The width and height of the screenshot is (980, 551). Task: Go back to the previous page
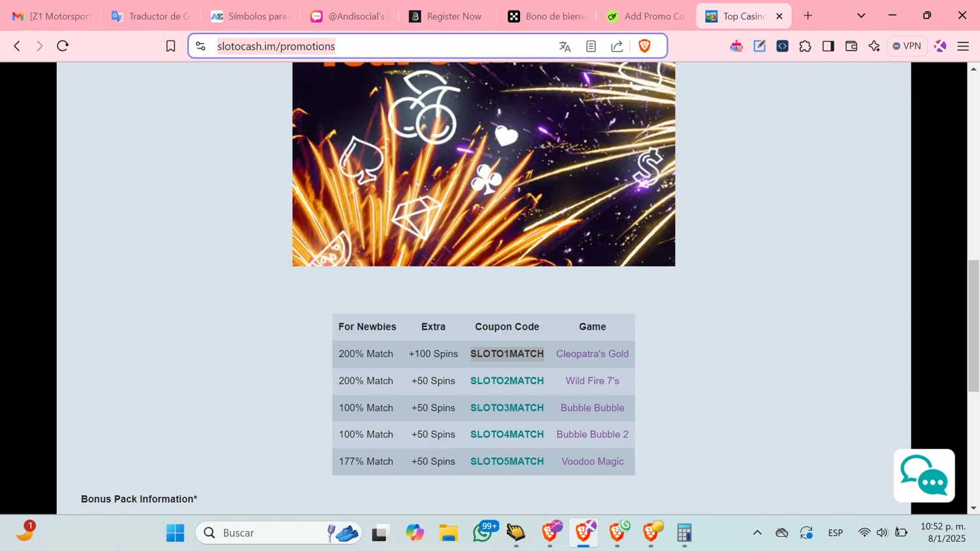[17, 46]
